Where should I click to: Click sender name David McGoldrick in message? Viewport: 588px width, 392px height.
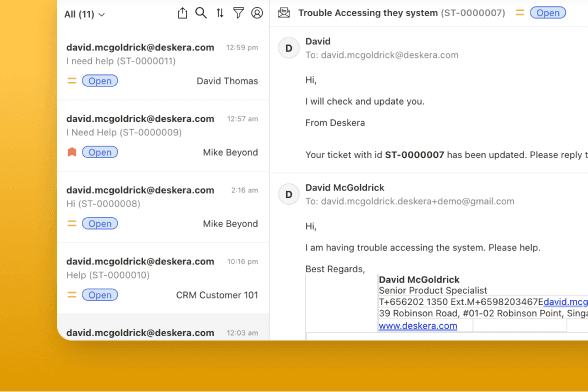pyautogui.click(x=345, y=188)
